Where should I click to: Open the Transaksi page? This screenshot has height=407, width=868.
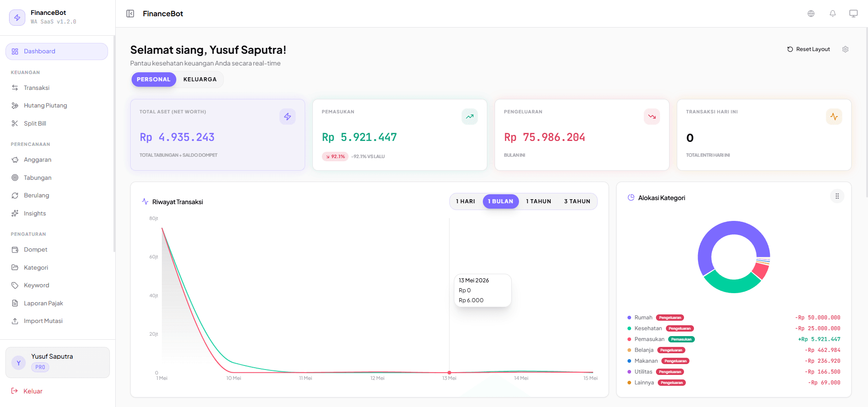pos(57,88)
